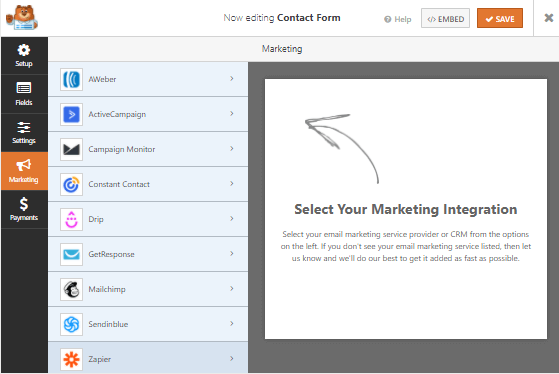Image resolution: width=559 pixels, height=374 pixels.
Task: Open the Help link text
Action: [403, 19]
